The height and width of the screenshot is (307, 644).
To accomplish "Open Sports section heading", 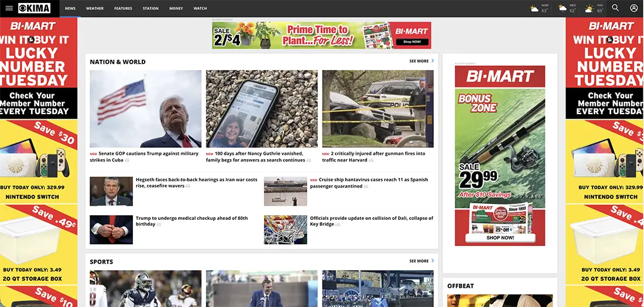I will (x=101, y=262).
